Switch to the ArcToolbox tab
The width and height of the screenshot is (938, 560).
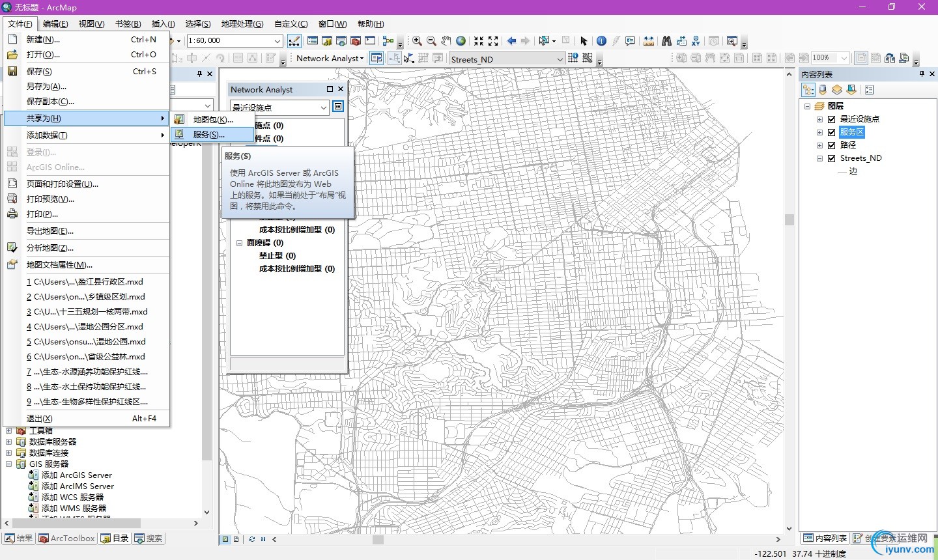click(x=67, y=539)
